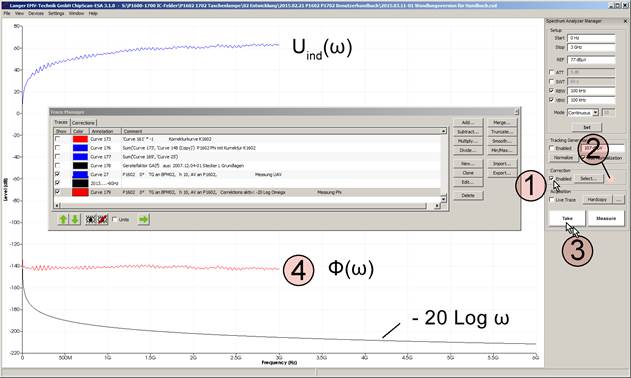Toggle the ATT checkbox in Setup
The width and height of the screenshot is (631, 378).
(551, 72)
